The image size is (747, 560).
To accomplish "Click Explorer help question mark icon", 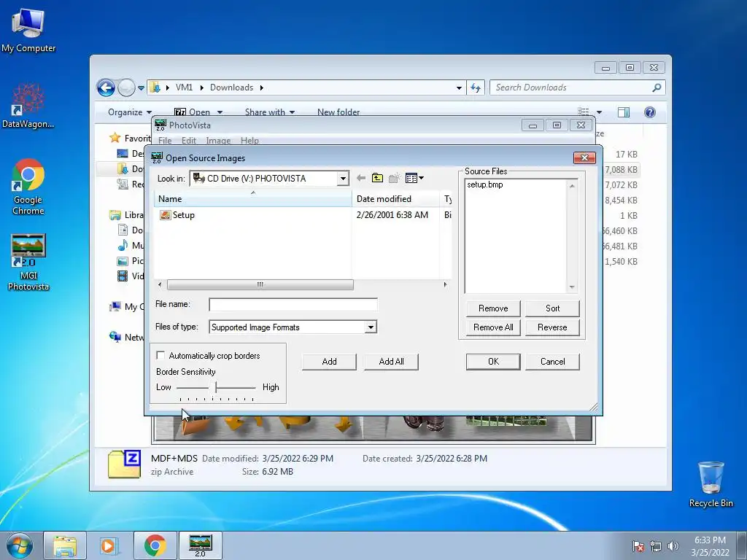I will [x=649, y=112].
